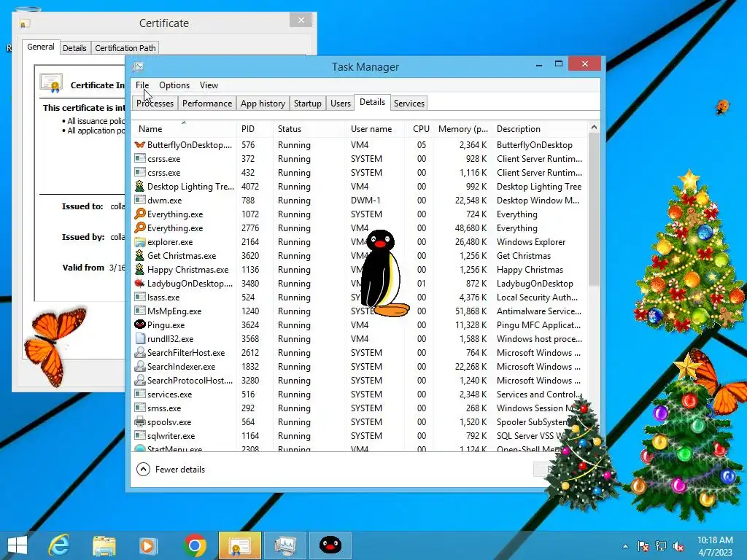Switch to the Processes tab
The width and height of the screenshot is (747, 560).
coord(155,104)
